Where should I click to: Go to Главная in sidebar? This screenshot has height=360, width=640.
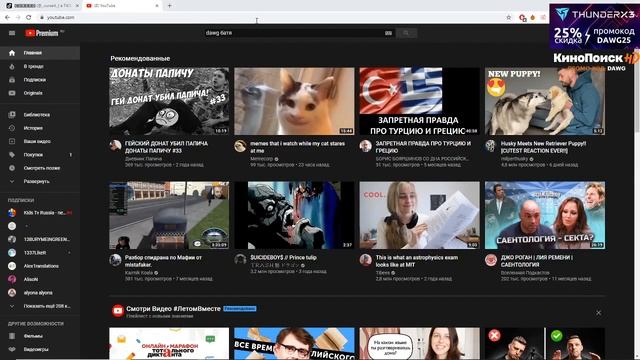[x=40, y=53]
